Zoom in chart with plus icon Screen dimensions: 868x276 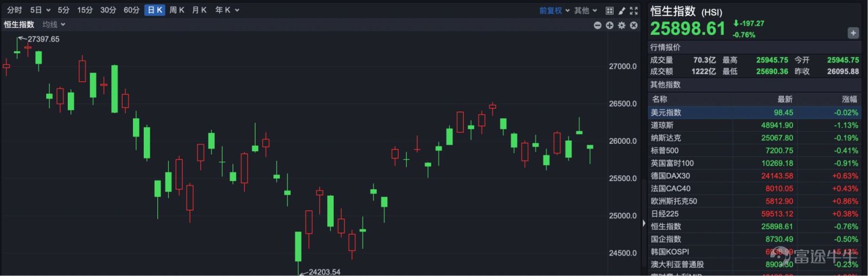(x=609, y=25)
